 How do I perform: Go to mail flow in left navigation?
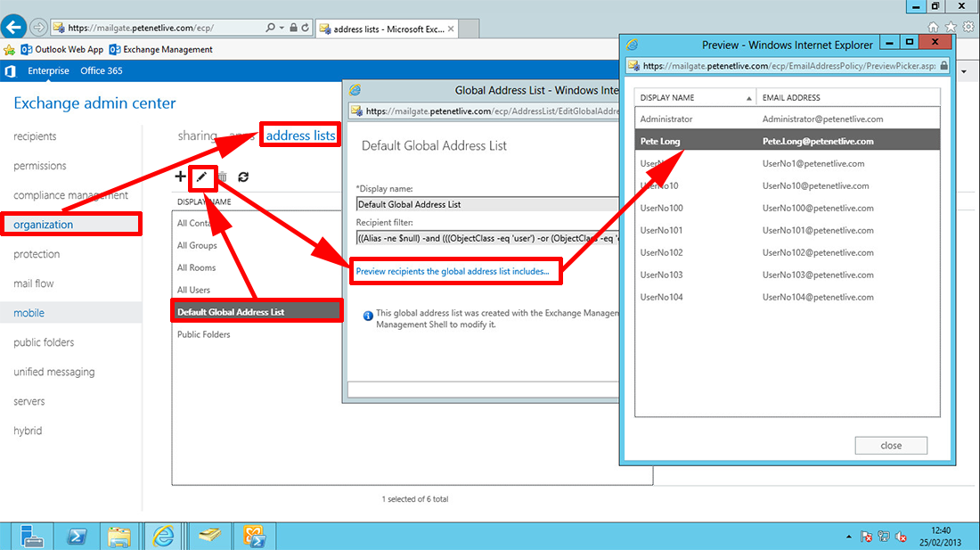point(34,283)
